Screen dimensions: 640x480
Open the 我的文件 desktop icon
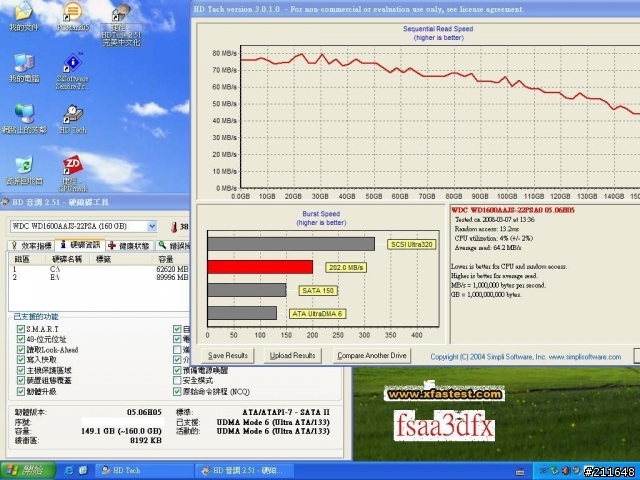point(24,16)
